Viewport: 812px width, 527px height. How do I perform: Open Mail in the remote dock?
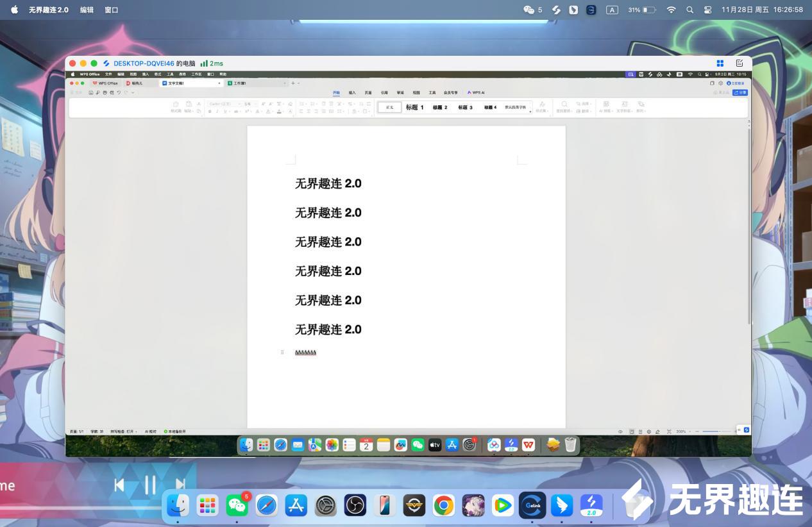point(298,444)
